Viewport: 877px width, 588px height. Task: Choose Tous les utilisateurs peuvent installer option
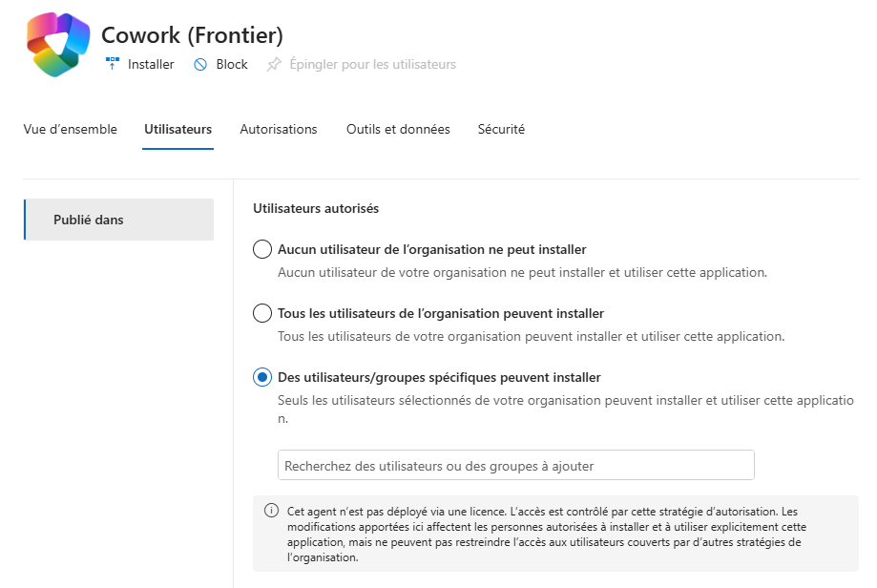click(262, 313)
